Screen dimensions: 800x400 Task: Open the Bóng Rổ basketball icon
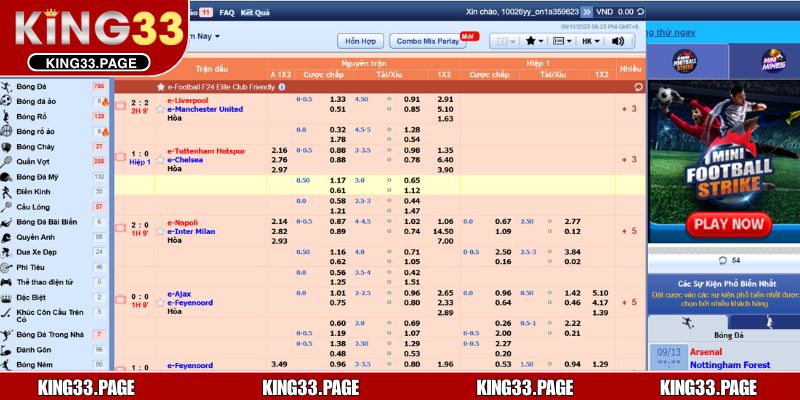click(6, 116)
